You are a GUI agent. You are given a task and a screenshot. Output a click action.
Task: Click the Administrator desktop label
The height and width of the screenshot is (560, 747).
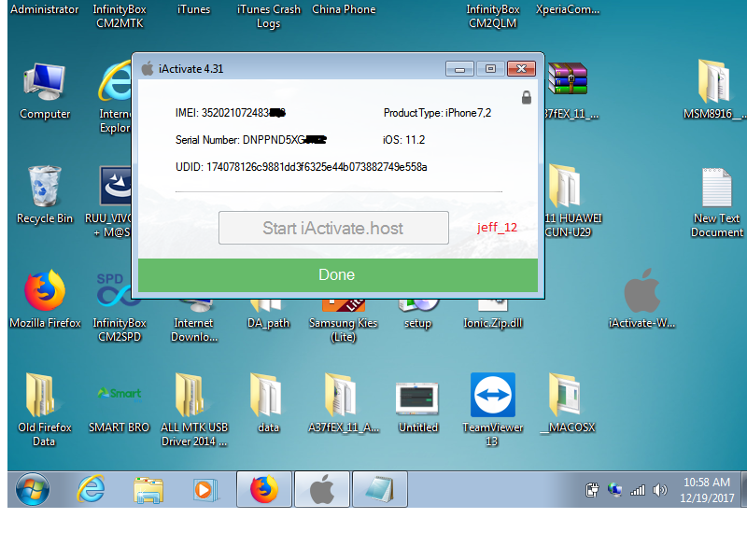click(44, 9)
